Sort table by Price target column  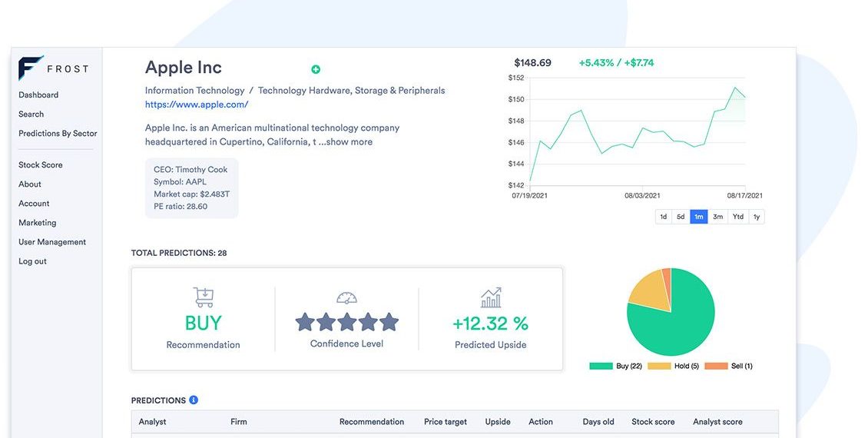(445, 422)
